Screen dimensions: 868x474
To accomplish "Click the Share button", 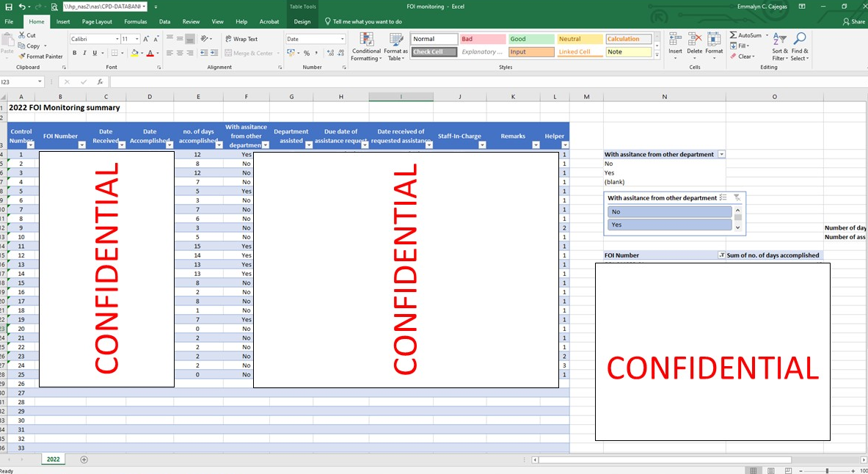I will [853, 21].
